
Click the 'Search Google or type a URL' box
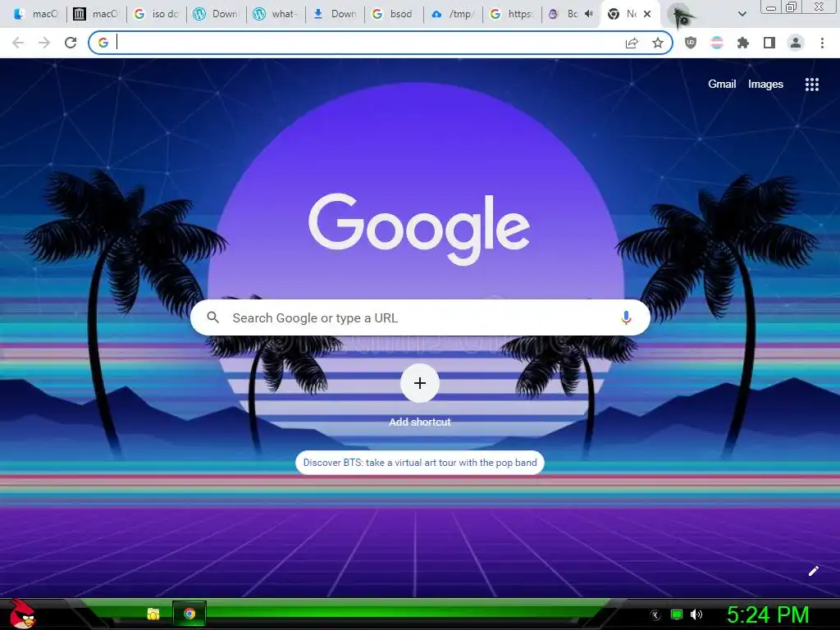pos(420,317)
